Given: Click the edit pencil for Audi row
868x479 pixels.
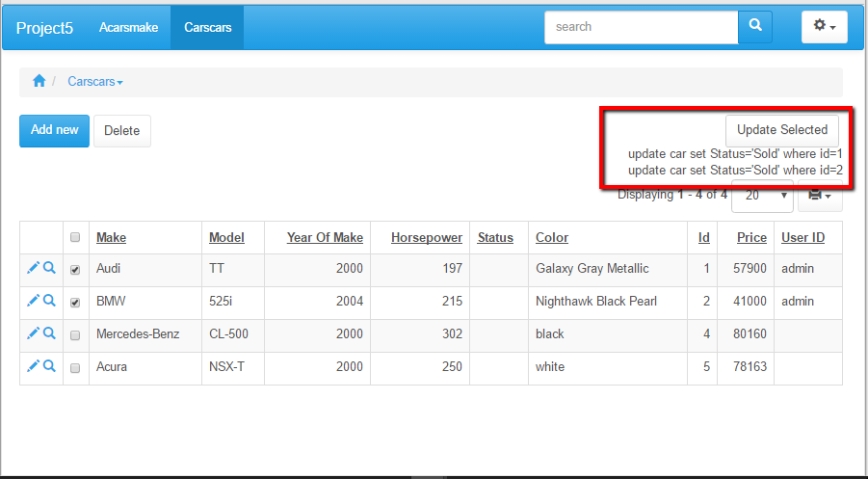Looking at the screenshot, I should [x=33, y=269].
